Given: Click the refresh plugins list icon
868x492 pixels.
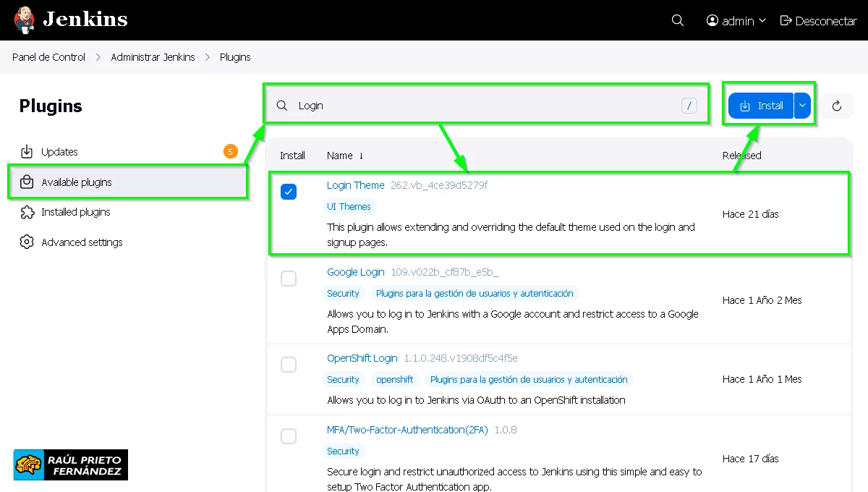Looking at the screenshot, I should coord(837,106).
